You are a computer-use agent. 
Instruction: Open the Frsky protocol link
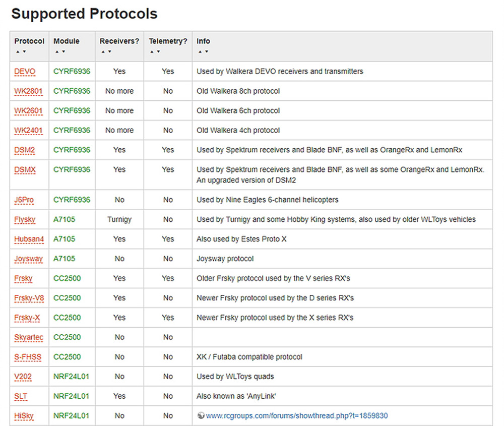coord(23,278)
